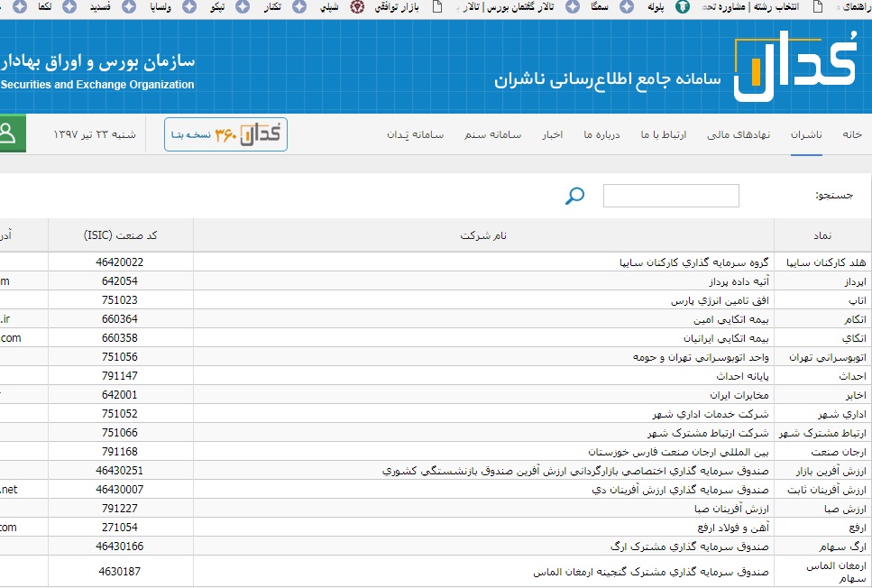Screen dimensions: 872x588
Task: Select the symbol اتاب
Action: [858, 299]
